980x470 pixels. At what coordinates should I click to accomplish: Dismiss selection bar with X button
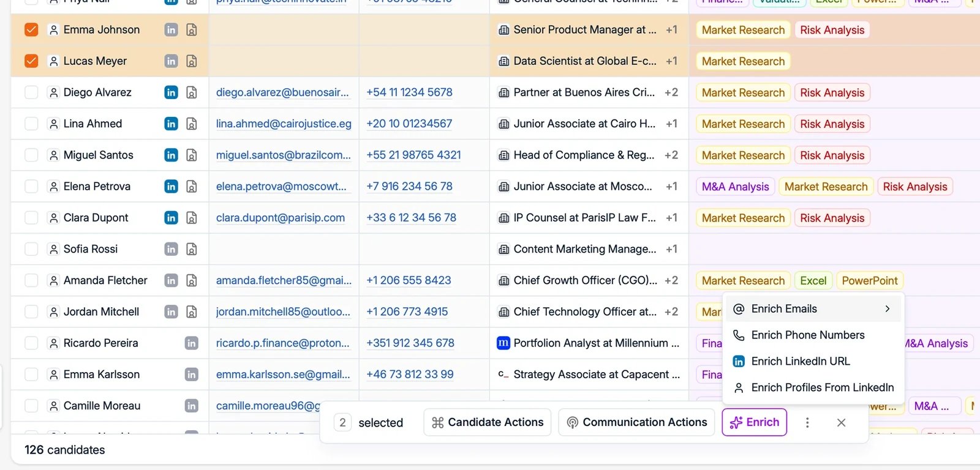841,423
